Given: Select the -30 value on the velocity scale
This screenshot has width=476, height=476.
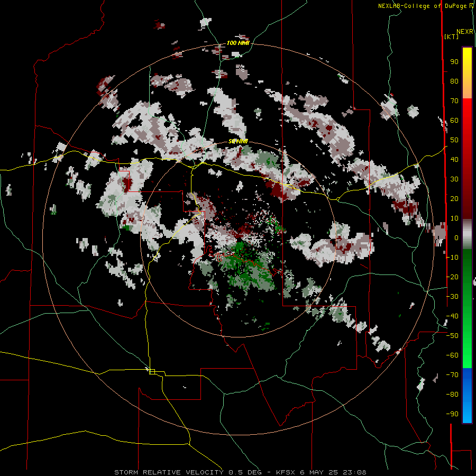Looking at the screenshot, I should click(x=452, y=297).
